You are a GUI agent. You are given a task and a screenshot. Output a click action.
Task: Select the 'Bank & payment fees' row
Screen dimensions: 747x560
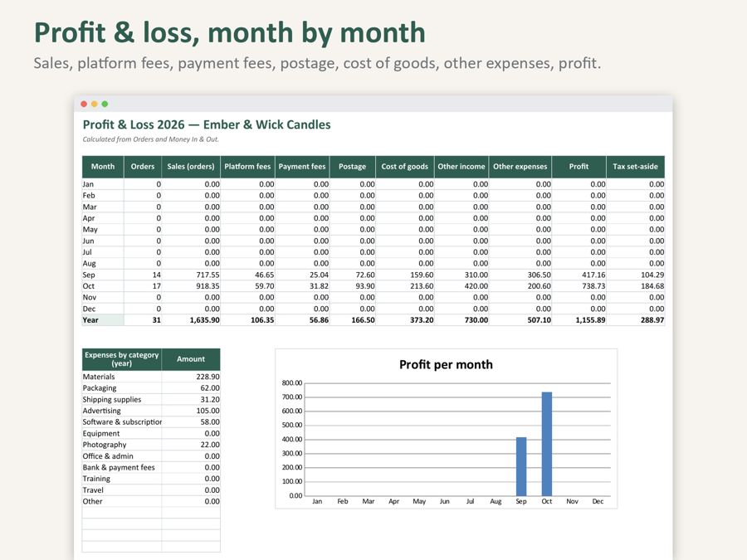point(151,468)
